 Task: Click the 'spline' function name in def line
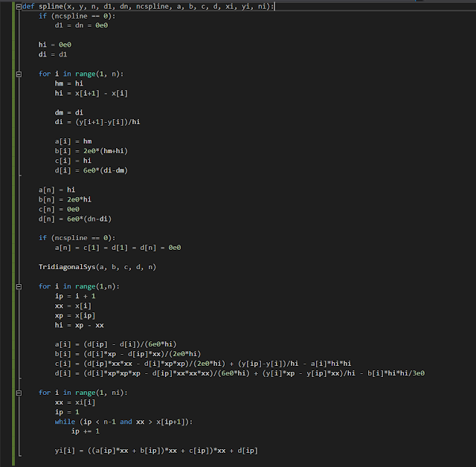tap(51, 7)
